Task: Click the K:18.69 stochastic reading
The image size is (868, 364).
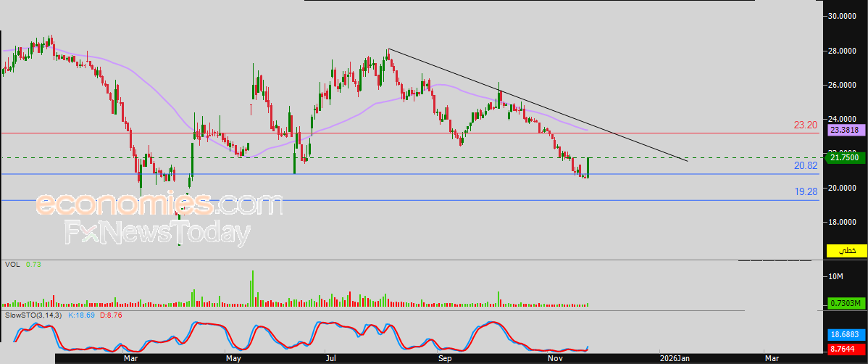Action: click(x=81, y=315)
